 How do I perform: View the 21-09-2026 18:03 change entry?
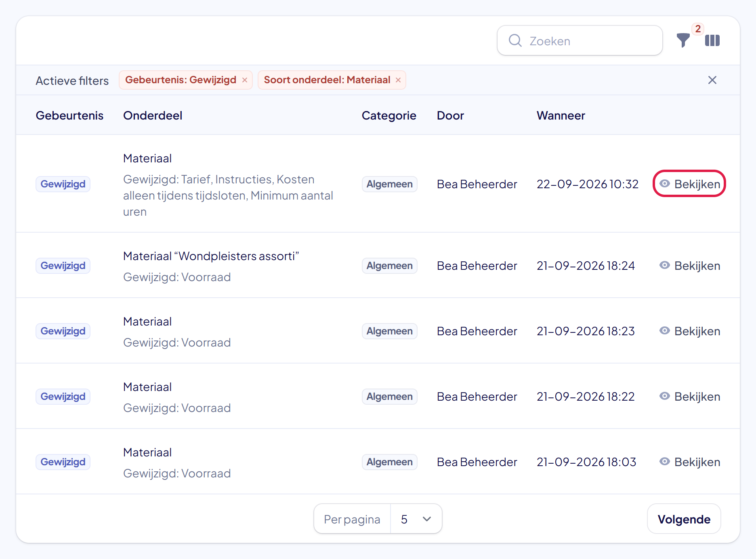point(690,462)
